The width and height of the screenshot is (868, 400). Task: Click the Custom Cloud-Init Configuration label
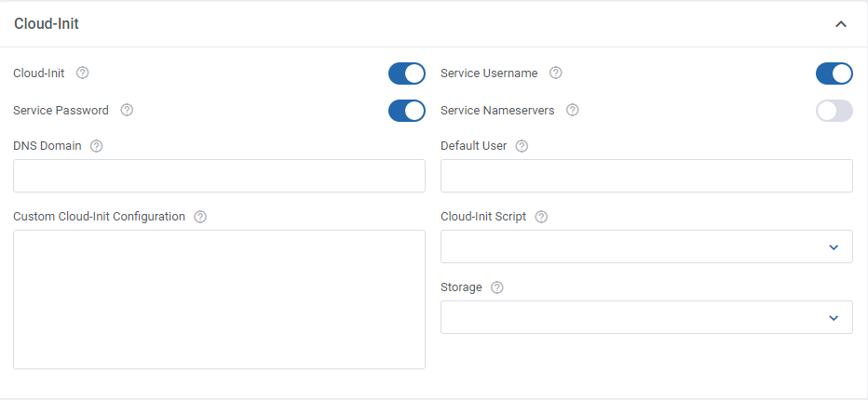pyautogui.click(x=99, y=217)
